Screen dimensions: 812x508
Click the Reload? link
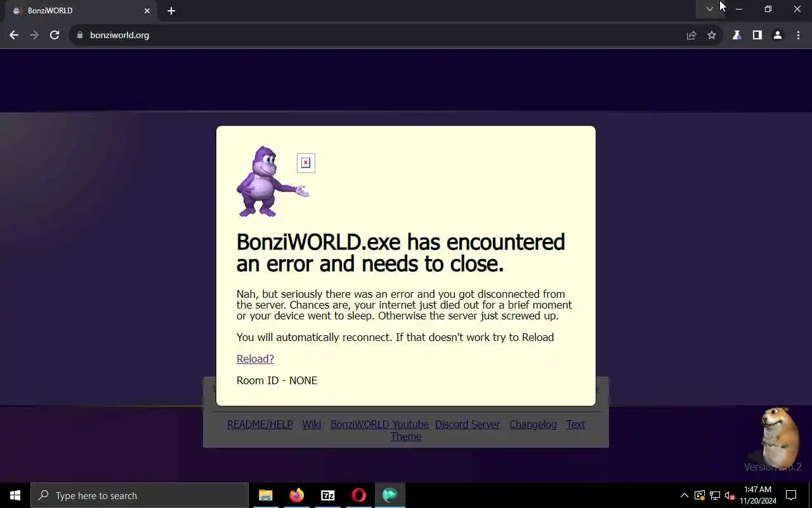[255, 359]
